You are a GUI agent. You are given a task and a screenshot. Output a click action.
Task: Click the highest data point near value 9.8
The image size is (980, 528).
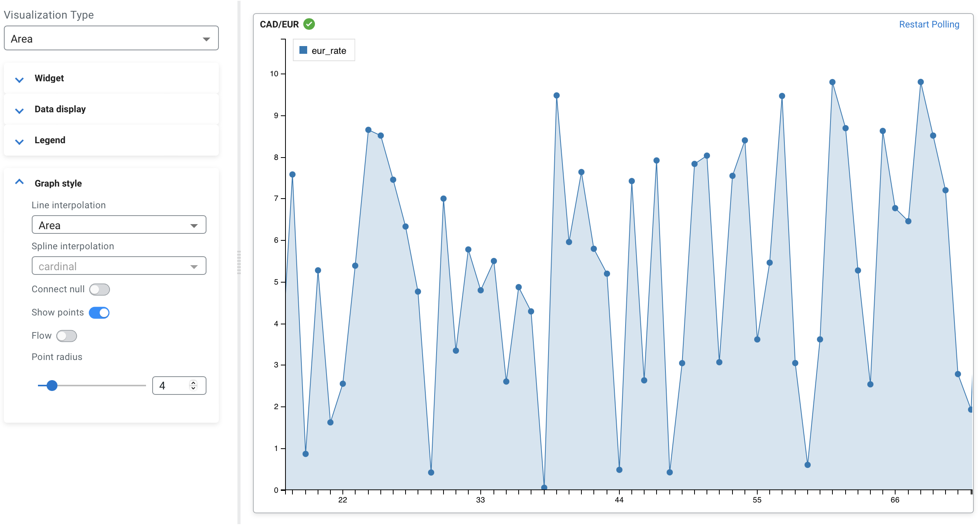[x=832, y=81]
